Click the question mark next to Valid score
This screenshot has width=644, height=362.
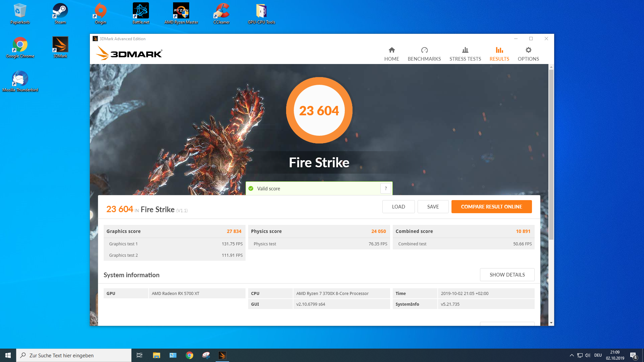click(386, 188)
